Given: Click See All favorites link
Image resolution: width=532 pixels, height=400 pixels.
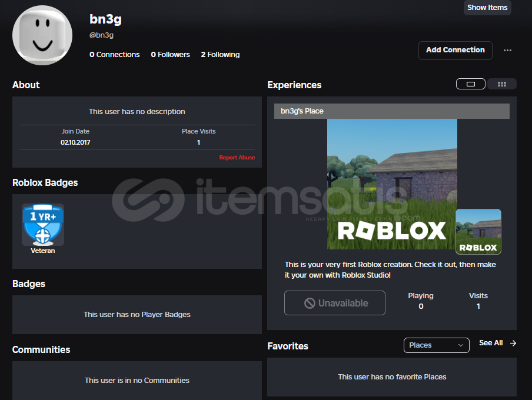Looking at the screenshot, I should point(491,343).
